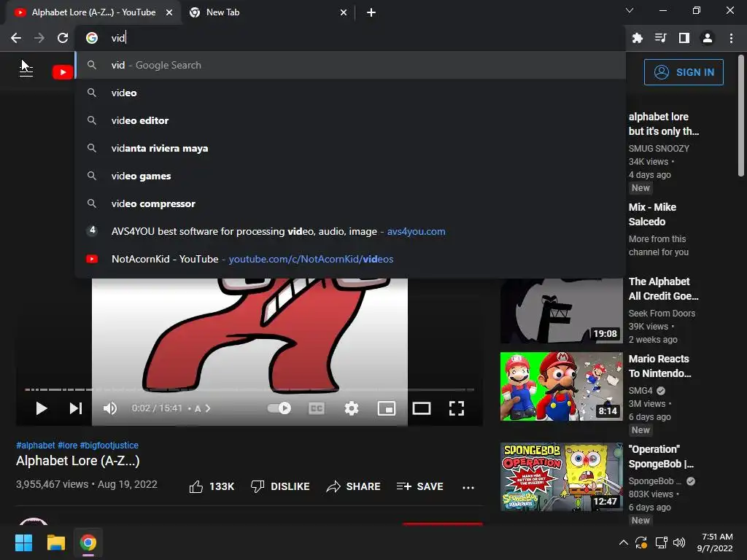Click the YouTube logo icon
Screen dimensions: 747x560
coord(63,72)
